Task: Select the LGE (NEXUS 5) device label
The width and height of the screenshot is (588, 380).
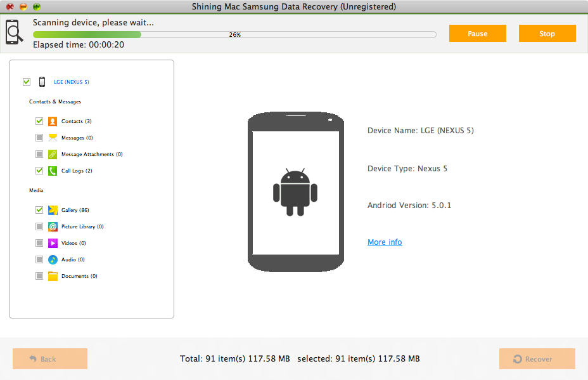Action: tap(71, 82)
